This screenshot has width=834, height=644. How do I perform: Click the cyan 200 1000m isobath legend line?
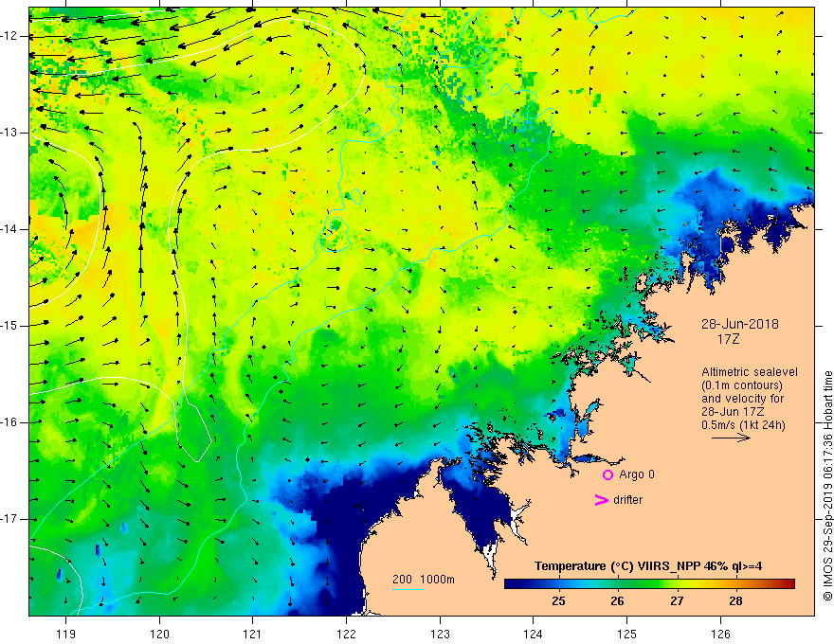pyautogui.click(x=408, y=589)
